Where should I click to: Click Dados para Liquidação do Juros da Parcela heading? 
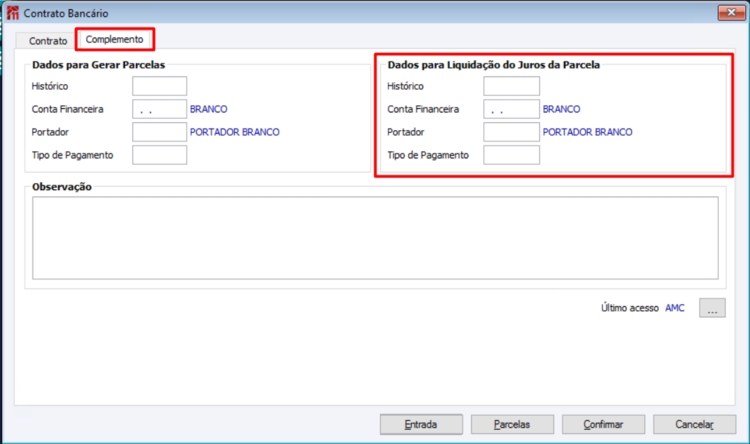pyautogui.click(x=494, y=65)
